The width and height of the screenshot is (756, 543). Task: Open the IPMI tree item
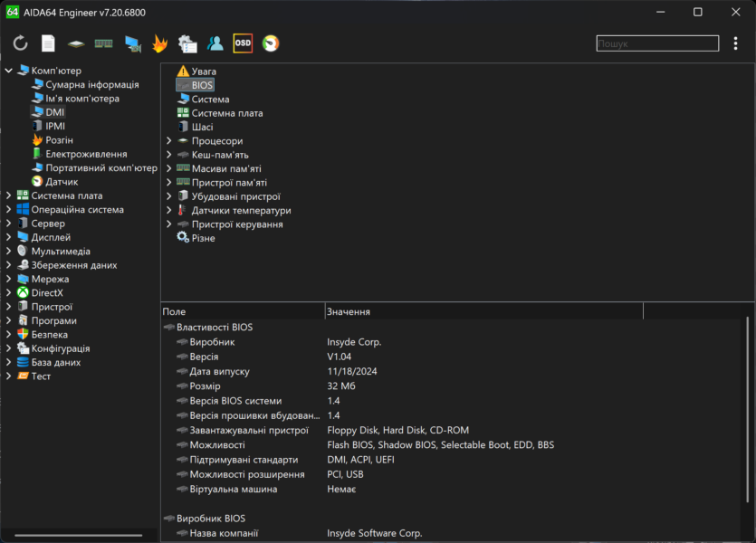(x=48, y=126)
